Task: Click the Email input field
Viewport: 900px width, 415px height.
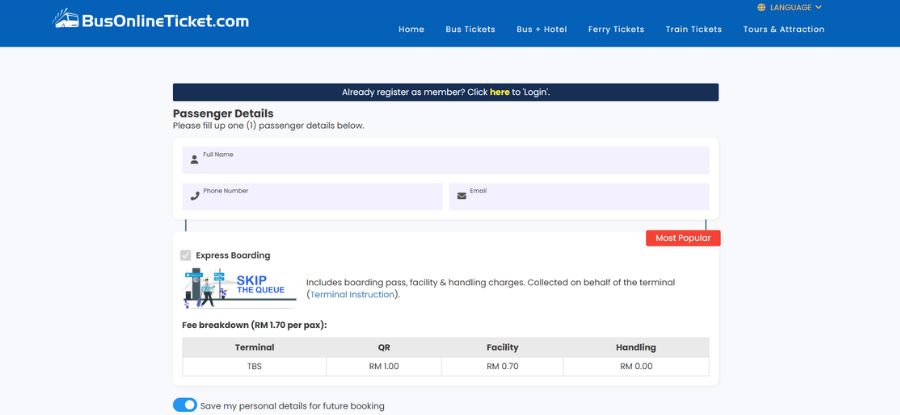Action: click(x=579, y=196)
